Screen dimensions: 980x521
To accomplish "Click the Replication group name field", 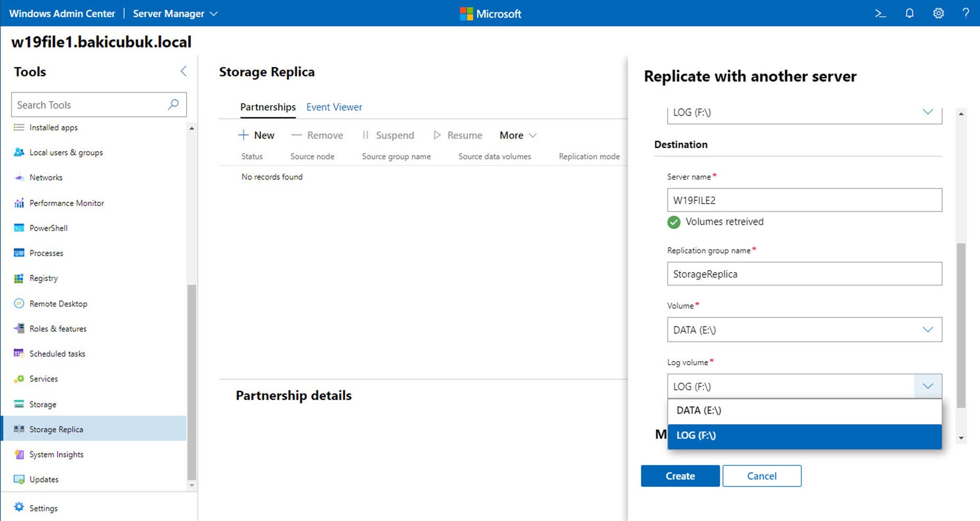I will coord(804,274).
